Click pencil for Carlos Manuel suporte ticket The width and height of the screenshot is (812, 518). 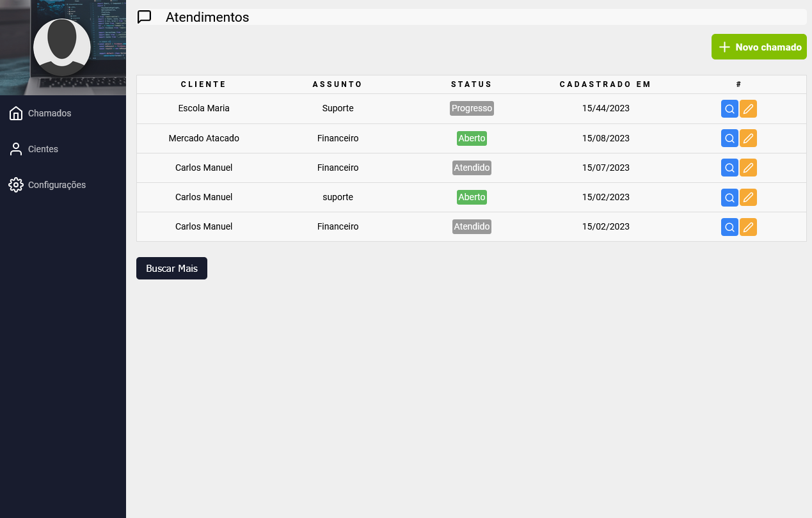(748, 197)
